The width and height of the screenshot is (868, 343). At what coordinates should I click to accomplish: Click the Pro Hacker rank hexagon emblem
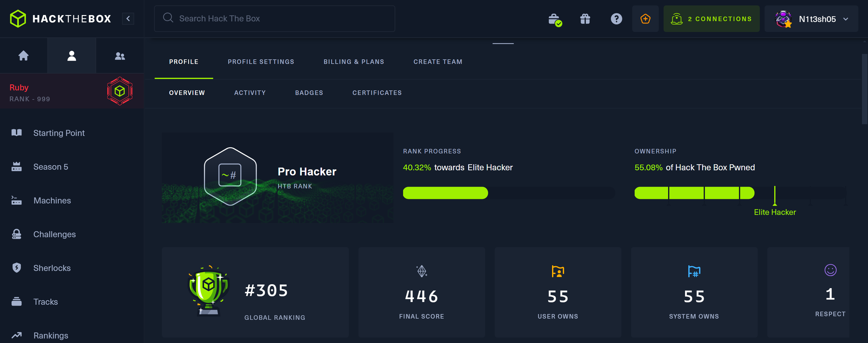pyautogui.click(x=230, y=176)
